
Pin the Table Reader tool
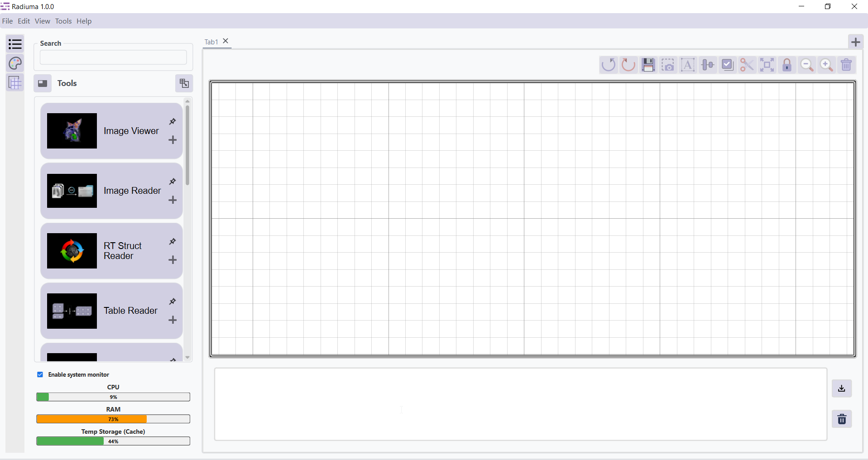[x=173, y=302]
